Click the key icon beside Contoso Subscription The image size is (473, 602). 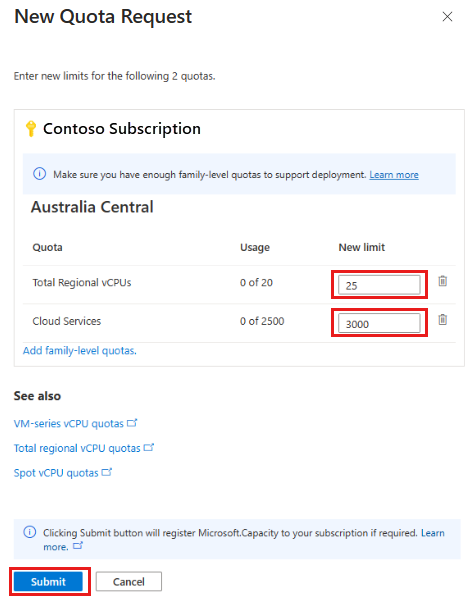pyautogui.click(x=31, y=129)
